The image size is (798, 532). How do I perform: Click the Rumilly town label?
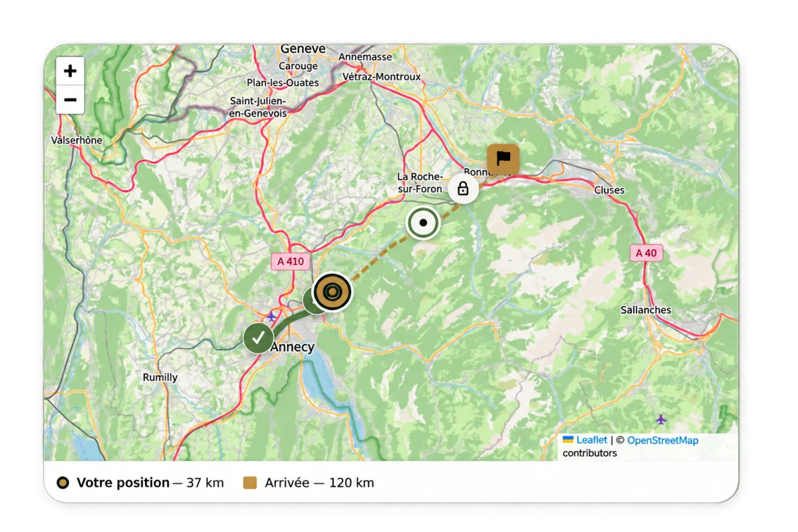pos(160,378)
